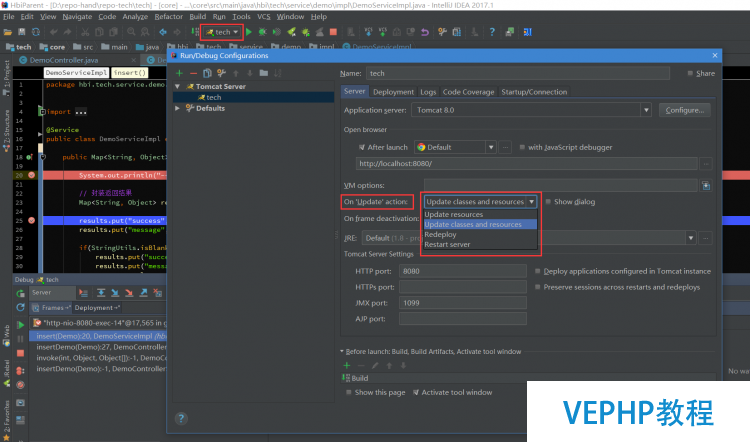Viewport: 750px width, 442px height.
Task: Click Edit Defaults wrench icon in dialog toolbar
Action: pyautogui.click(x=221, y=73)
